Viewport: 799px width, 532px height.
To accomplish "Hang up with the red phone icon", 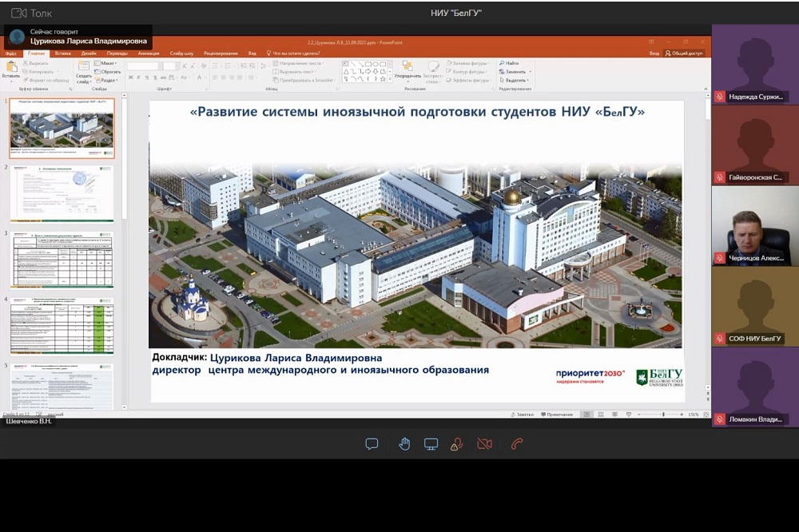I will (x=516, y=444).
